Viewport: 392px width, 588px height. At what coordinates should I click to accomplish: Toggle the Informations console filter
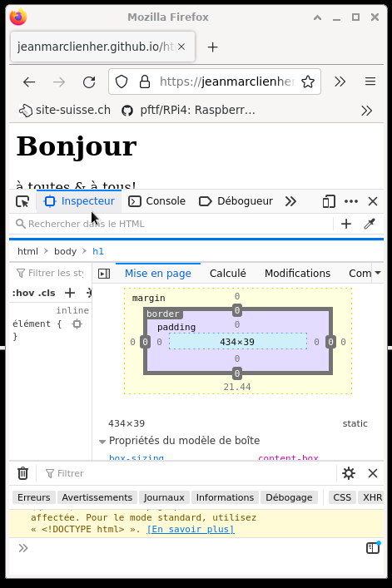point(225,497)
